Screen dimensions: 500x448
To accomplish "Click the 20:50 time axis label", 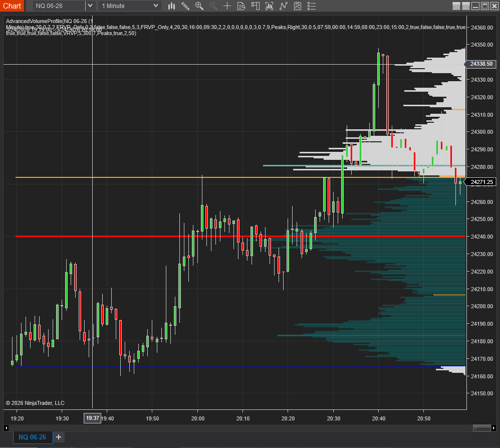I will [424, 418].
